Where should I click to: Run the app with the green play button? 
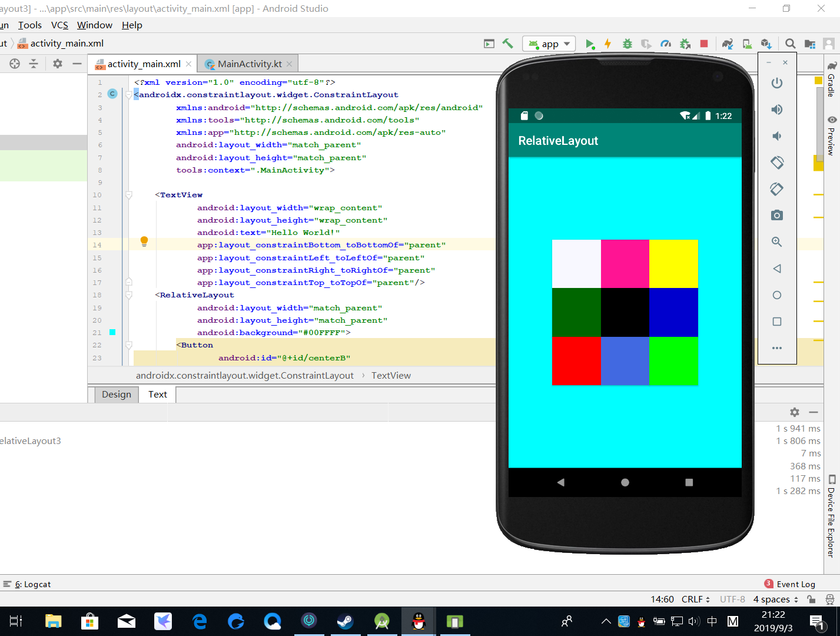pos(589,44)
